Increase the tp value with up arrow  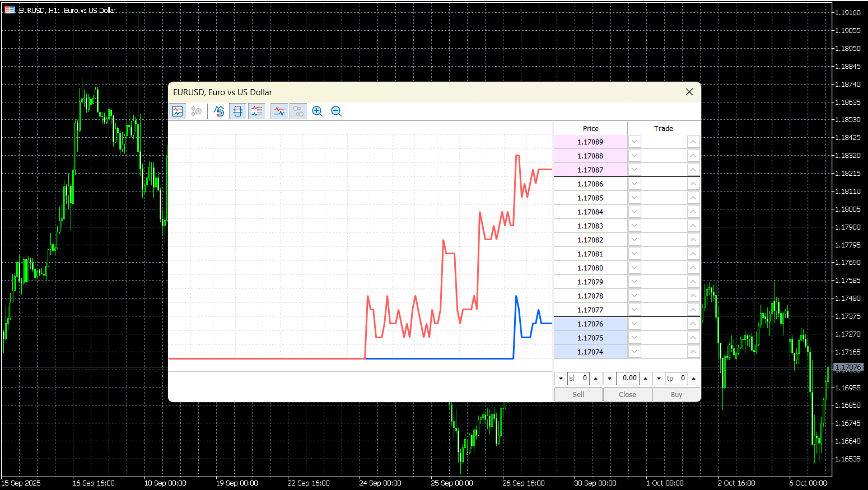click(694, 379)
